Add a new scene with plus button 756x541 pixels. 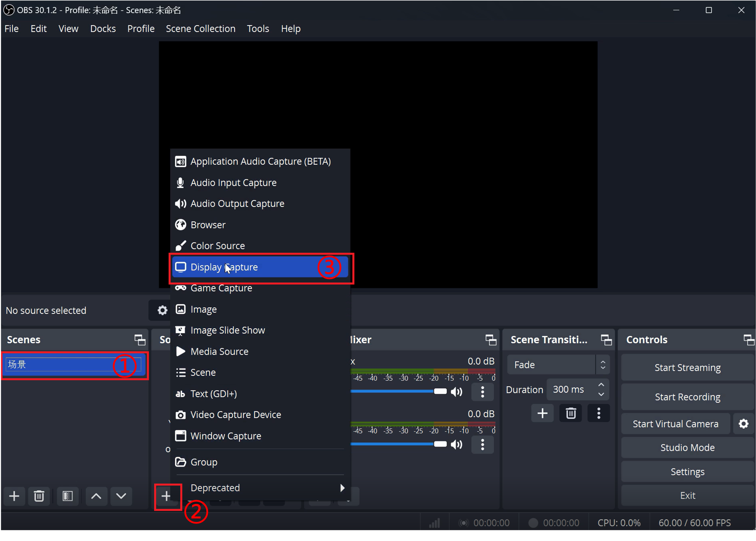tap(14, 496)
